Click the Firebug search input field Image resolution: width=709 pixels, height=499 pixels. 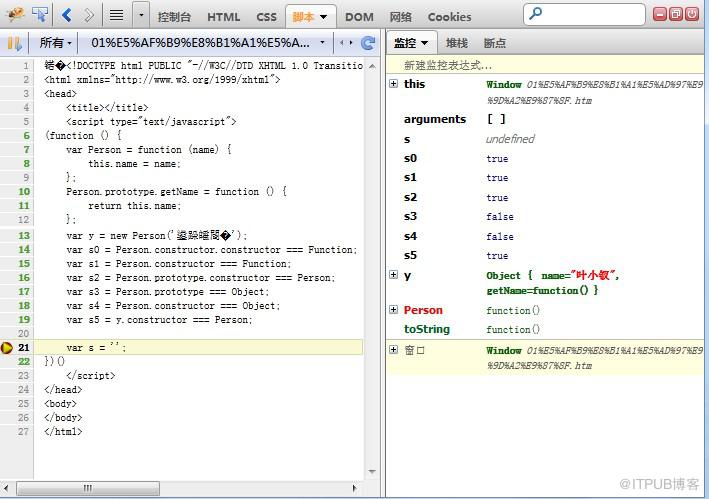(x=584, y=14)
